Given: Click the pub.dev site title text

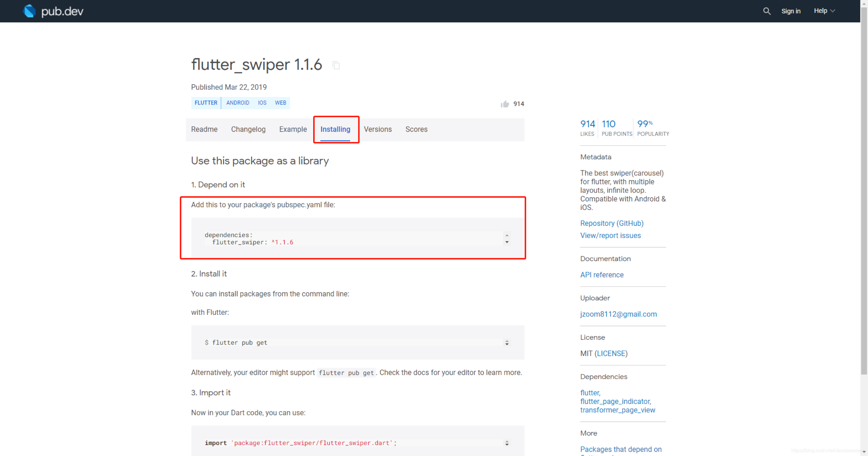Looking at the screenshot, I should pos(62,11).
